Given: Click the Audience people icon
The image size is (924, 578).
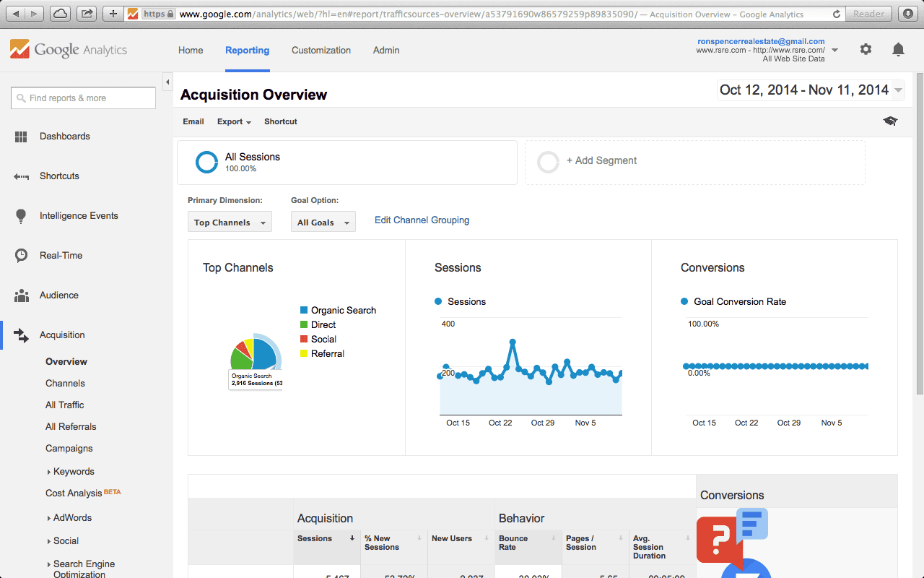Looking at the screenshot, I should pyautogui.click(x=21, y=296).
